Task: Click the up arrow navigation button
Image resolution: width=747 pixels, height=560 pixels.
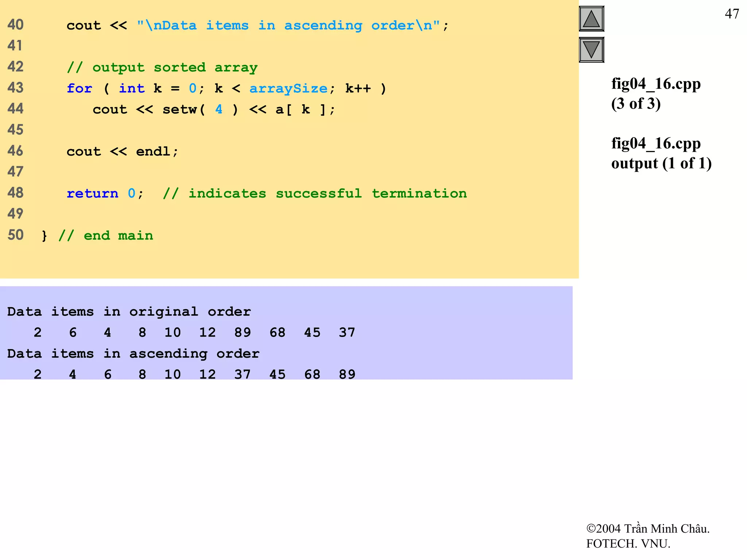Action: pyautogui.click(x=591, y=19)
